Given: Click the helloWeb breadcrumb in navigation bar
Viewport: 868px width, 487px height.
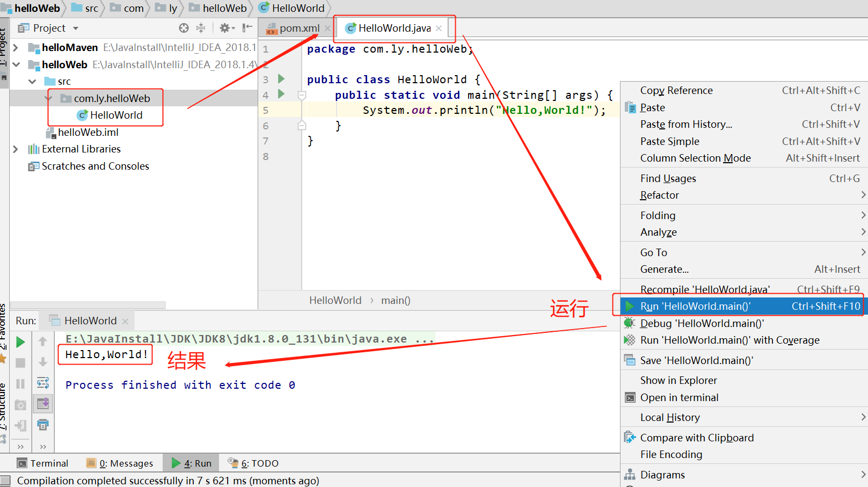Looking at the screenshot, I should [x=218, y=8].
